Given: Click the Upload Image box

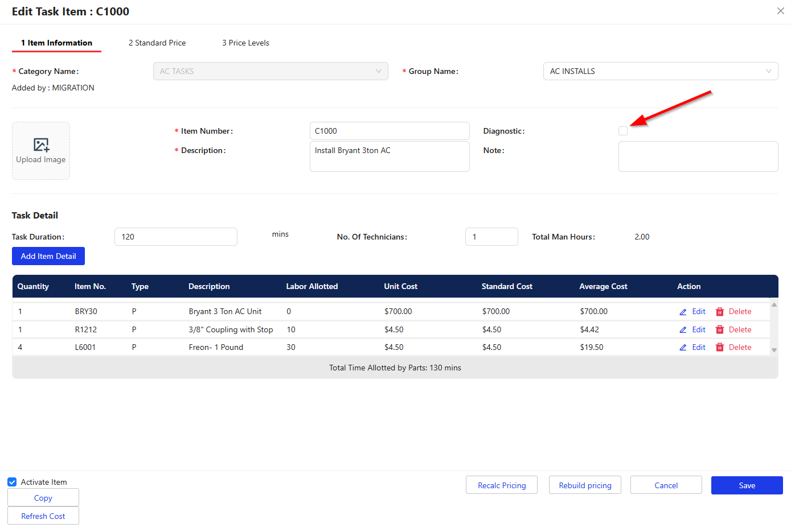Looking at the screenshot, I should coord(41,151).
